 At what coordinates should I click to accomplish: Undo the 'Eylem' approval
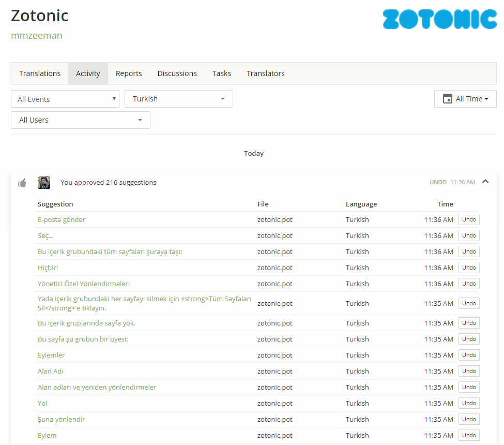click(469, 436)
